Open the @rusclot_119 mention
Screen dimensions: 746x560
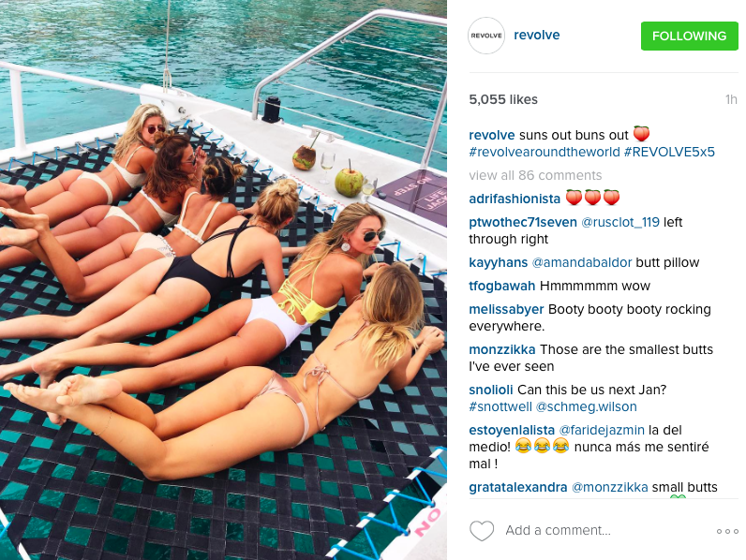pos(620,222)
